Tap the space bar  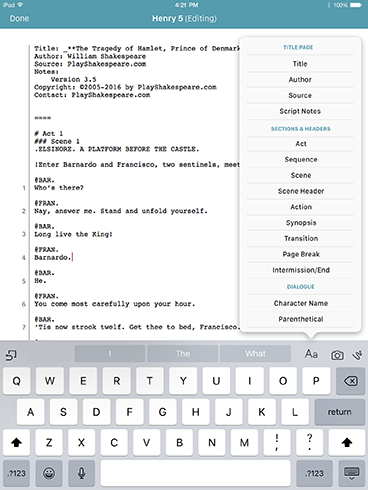[195, 473]
